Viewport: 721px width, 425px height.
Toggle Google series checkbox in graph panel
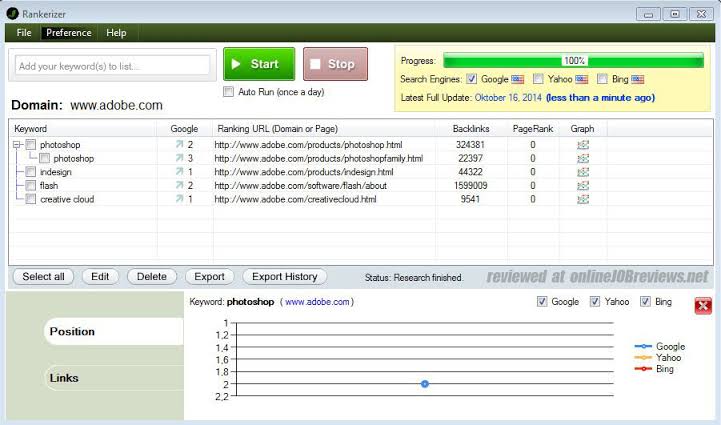[x=542, y=302]
